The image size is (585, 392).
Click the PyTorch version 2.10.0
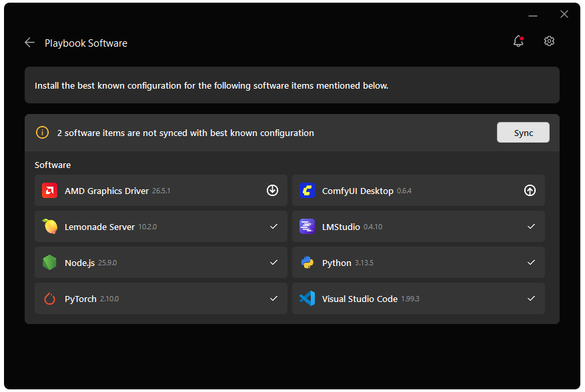tap(109, 299)
